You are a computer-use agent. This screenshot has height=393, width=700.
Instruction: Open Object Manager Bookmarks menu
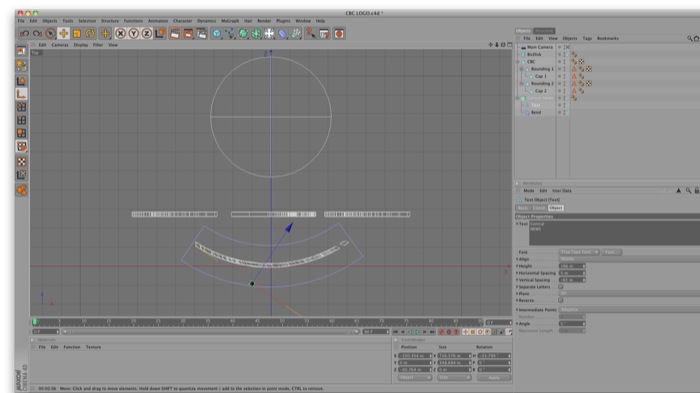[608, 38]
